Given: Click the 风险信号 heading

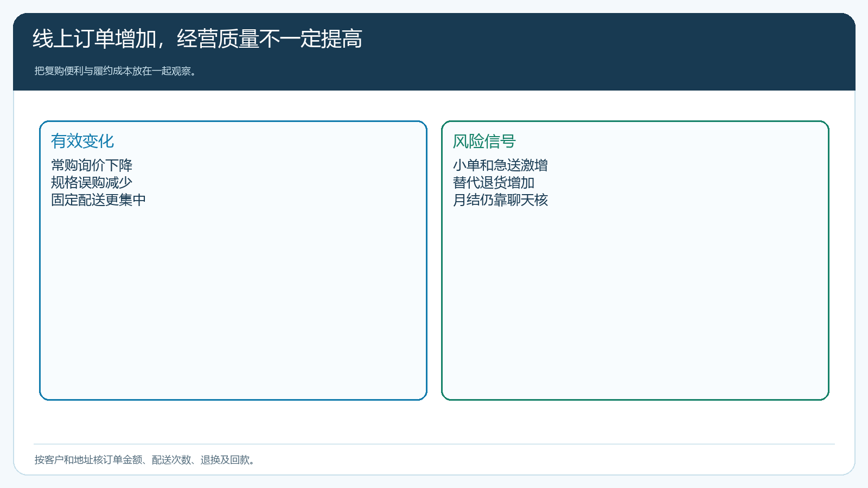Looking at the screenshot, I should coord(484,141).
